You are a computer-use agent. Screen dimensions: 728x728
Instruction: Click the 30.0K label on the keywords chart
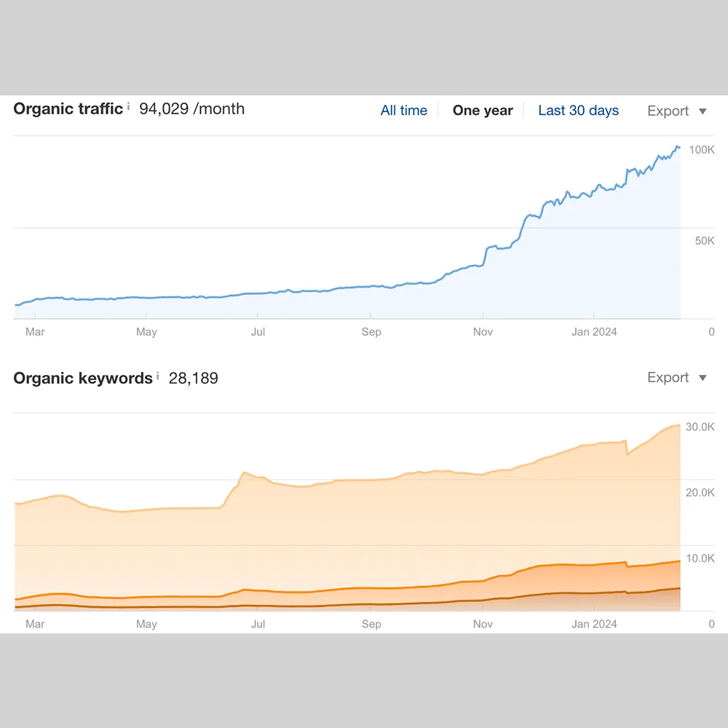point(700,427)
